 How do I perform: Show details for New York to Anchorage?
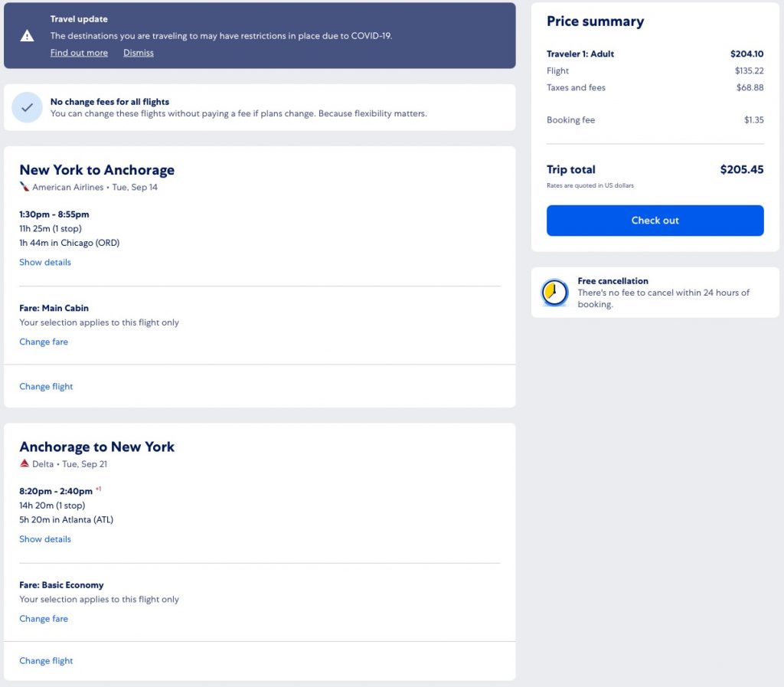coord(45,262)
